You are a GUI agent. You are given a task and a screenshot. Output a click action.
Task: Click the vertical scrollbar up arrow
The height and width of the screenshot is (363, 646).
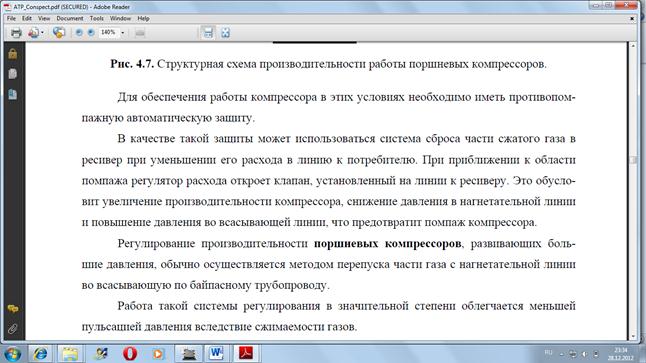coord(633,46)
